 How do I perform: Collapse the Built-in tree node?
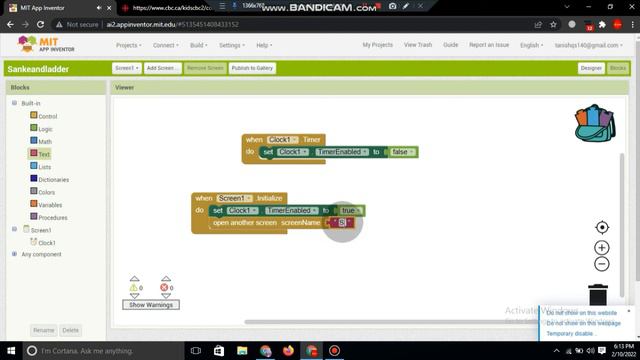pos(14,103)
